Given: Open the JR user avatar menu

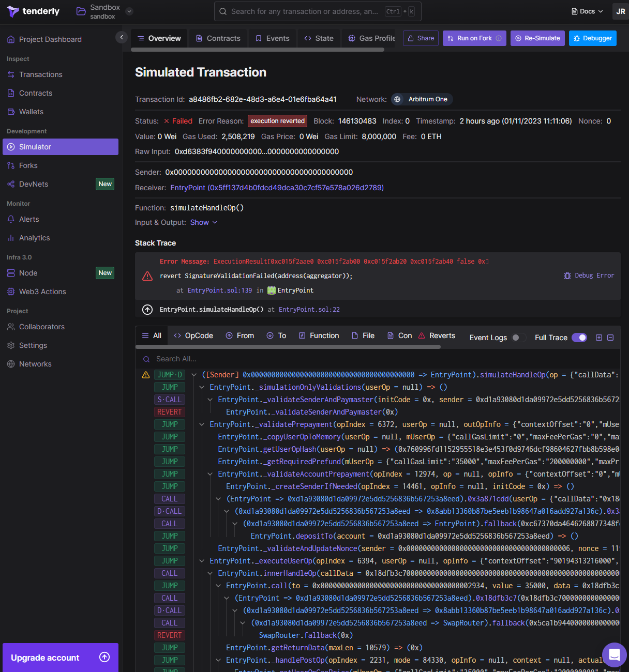Looking at the screenshot, I should pyautogui.click(x=621, y=11).
